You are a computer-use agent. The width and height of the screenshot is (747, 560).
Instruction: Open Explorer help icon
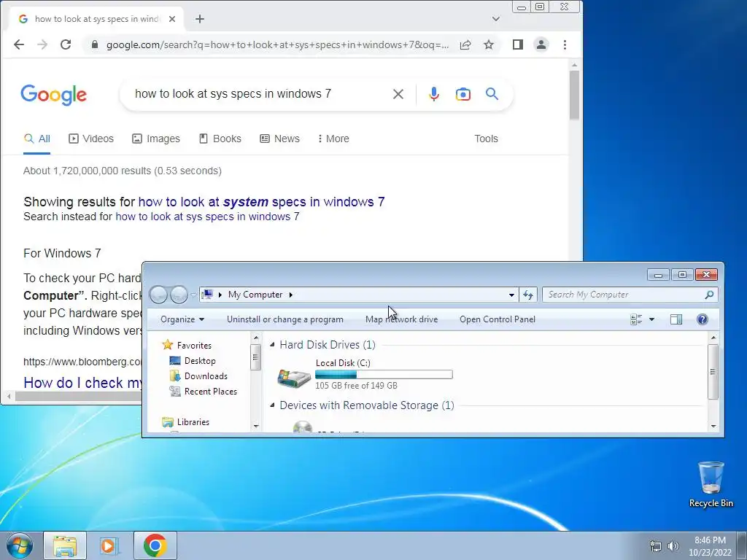[703, 319]
